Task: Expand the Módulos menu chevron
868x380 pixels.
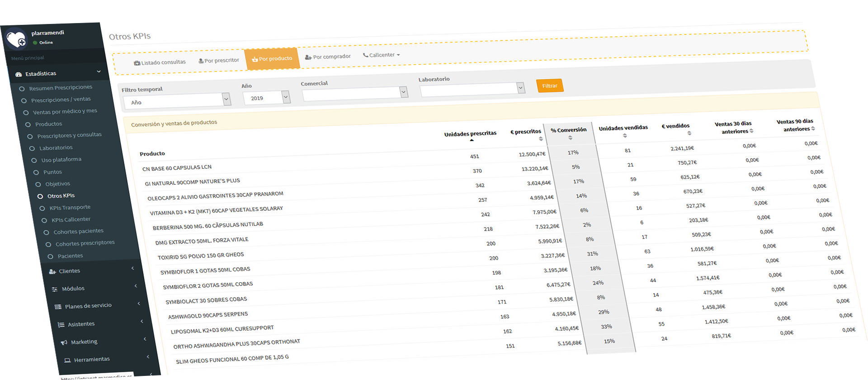Action: tap(136, 286)
